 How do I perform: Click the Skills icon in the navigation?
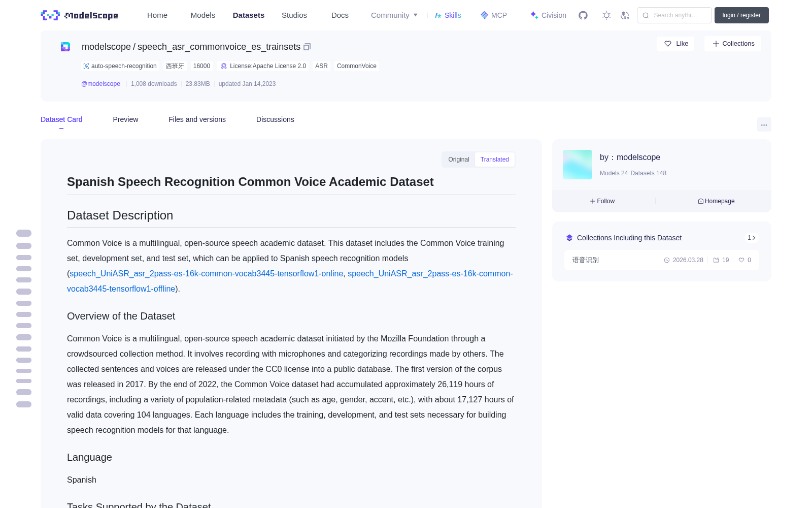click(438, 15)
